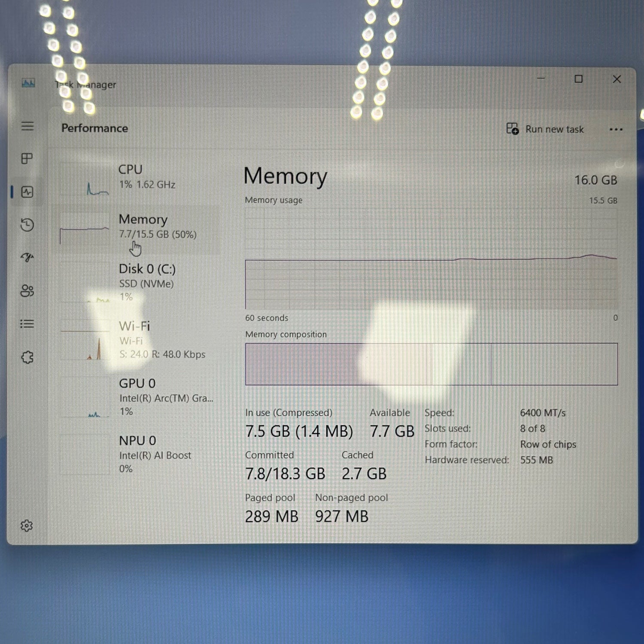Click the Memory usage graph
Screen dimensions: 644x644
(x=431, y=259)
